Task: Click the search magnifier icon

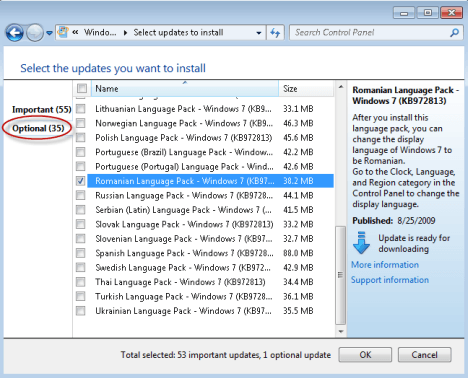Action: tap(454, 33)
